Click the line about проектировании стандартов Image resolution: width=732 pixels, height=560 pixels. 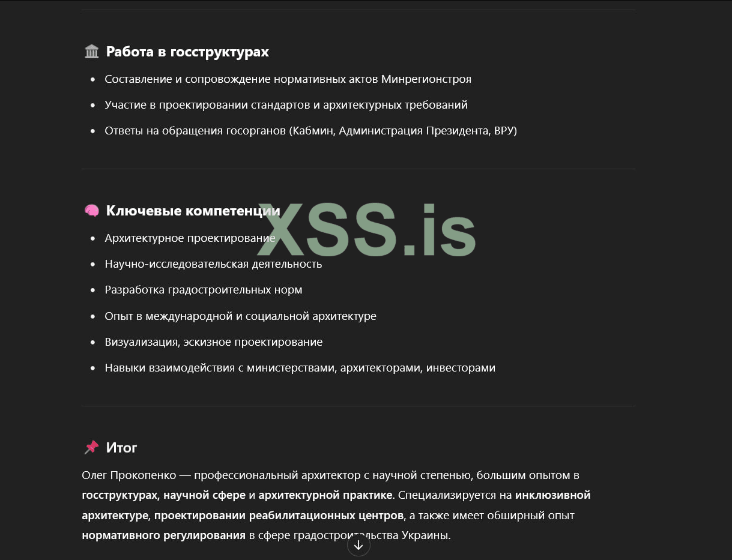coord(286,105)
